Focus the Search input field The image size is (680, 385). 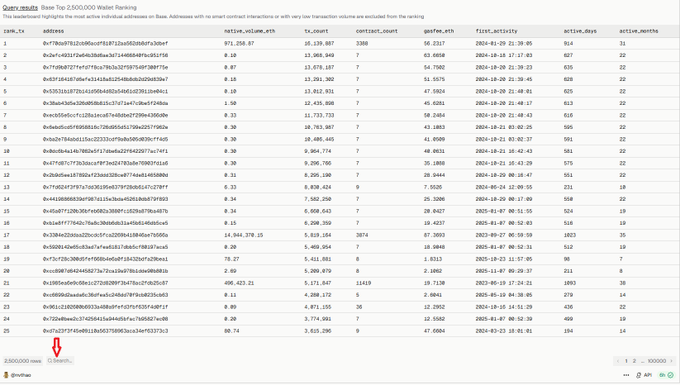60,361
